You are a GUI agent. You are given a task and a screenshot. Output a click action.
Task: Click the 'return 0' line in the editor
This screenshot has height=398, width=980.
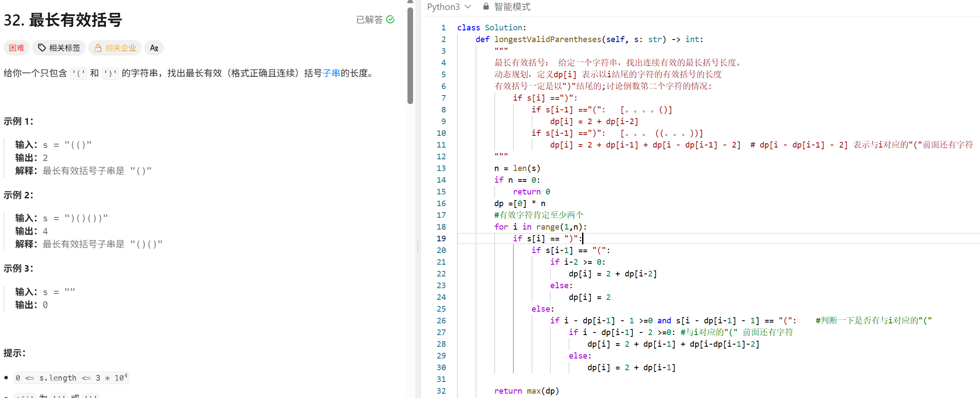point(532,192)
